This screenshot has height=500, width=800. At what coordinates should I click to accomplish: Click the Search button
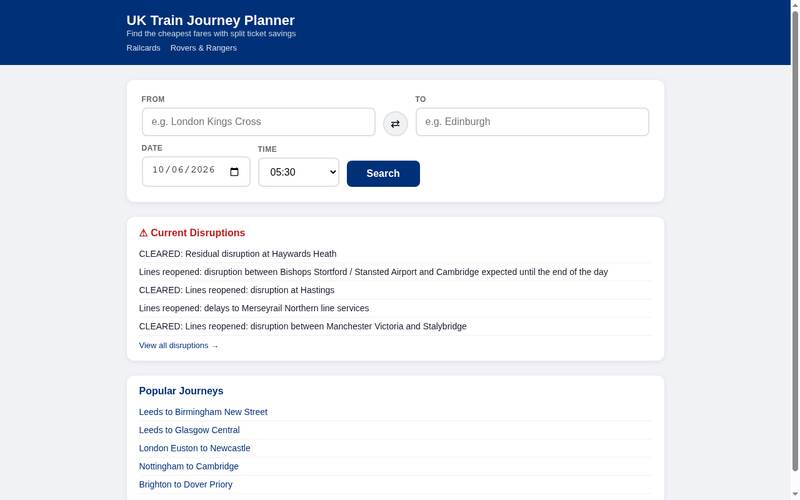coord(383,173)
